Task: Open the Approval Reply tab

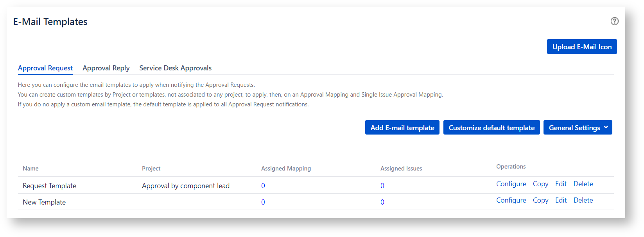Action: pos(106,68)
